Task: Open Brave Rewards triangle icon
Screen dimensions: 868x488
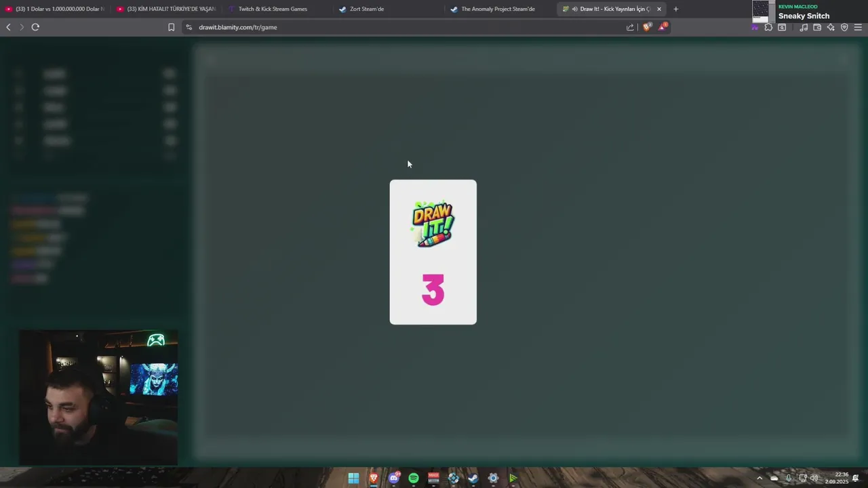Action: 663,26
